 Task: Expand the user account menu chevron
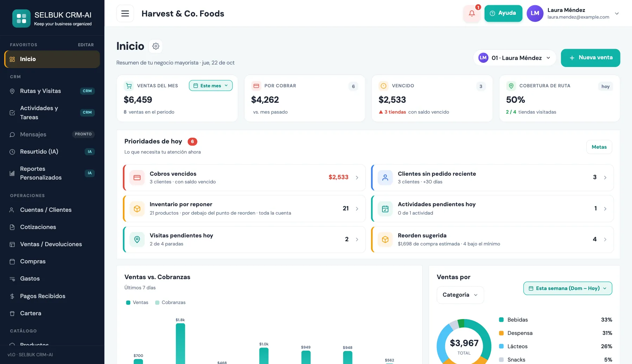coord(617,14)
